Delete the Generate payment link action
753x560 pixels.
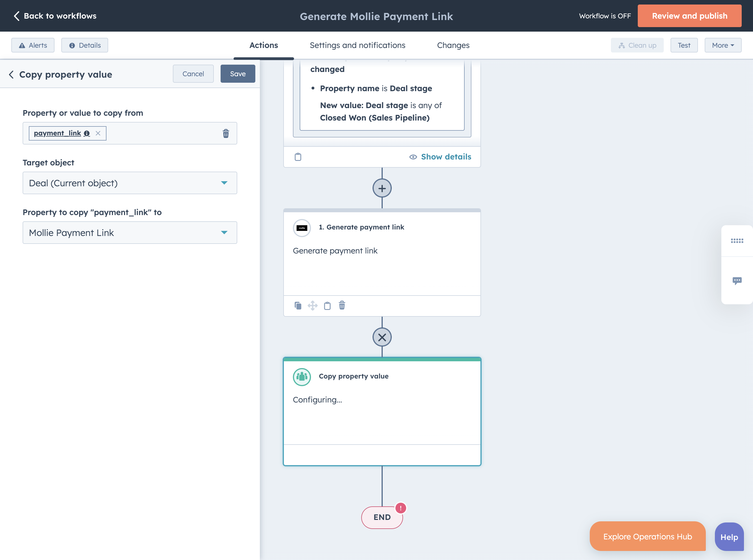click(342, 305)
